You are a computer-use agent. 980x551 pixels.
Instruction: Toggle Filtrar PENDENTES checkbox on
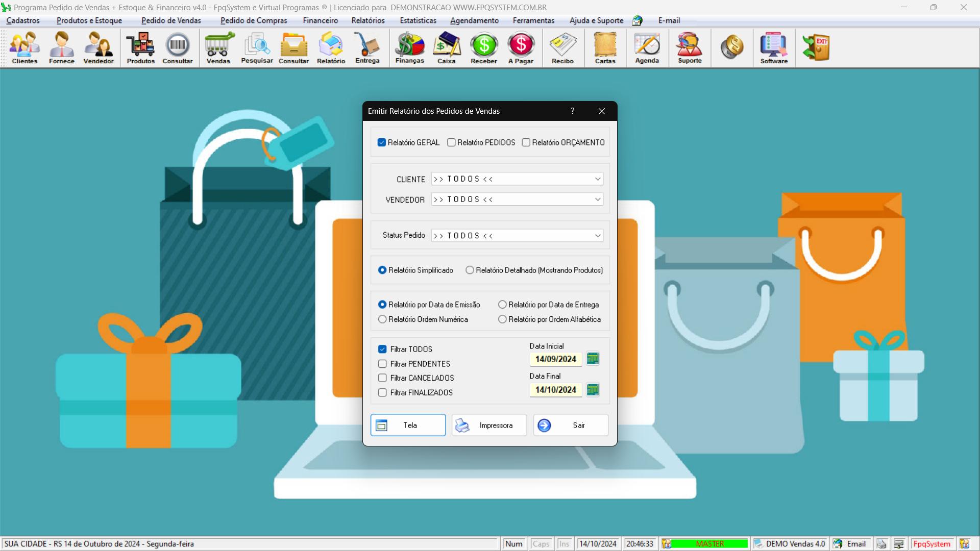pos(382,363)
